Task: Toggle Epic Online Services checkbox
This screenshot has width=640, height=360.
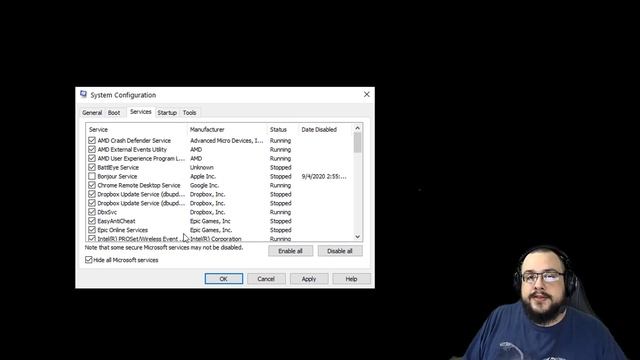Action: coord(92,230)
